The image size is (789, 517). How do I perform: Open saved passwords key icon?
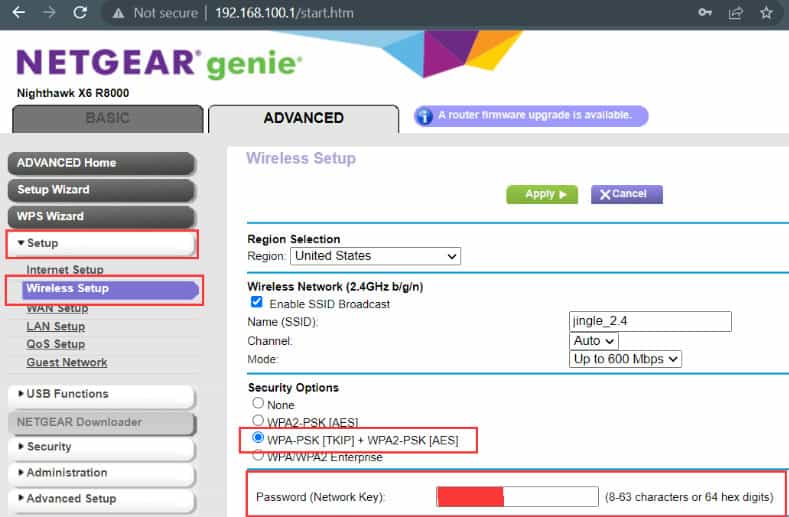(705, 13)
